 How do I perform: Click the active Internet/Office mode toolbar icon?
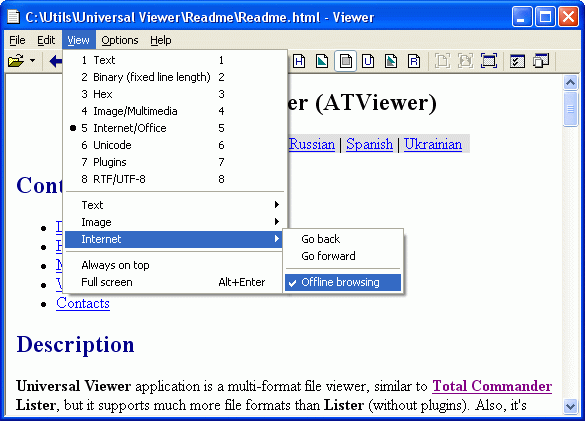[x=345, y=61]
